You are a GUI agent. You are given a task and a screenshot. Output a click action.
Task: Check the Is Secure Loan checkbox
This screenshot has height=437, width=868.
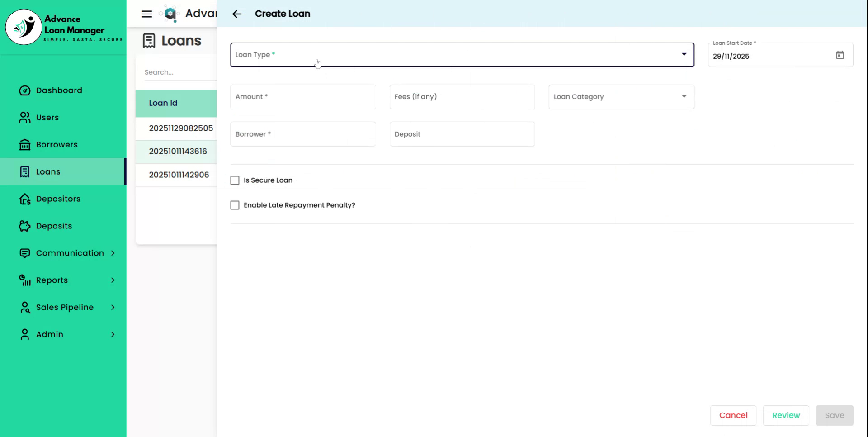pyautogui.click(x=235, y=180)
